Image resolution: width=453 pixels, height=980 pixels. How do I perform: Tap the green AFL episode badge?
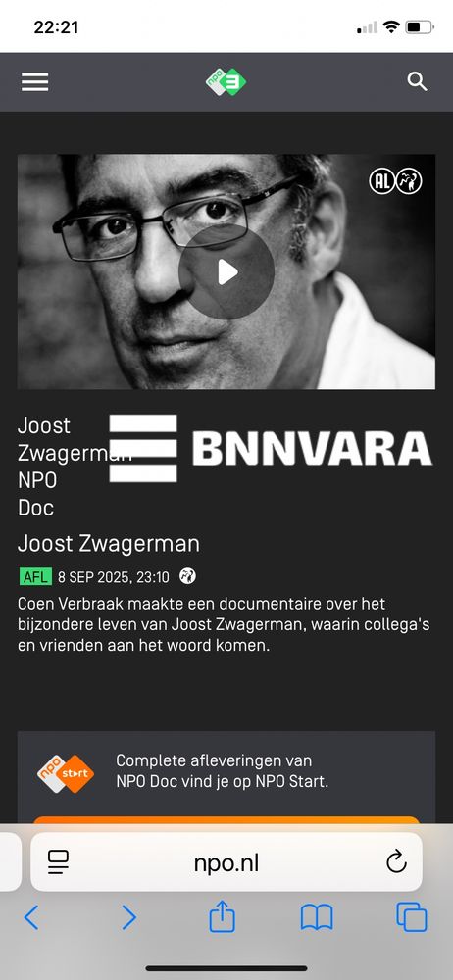point(35,577)
